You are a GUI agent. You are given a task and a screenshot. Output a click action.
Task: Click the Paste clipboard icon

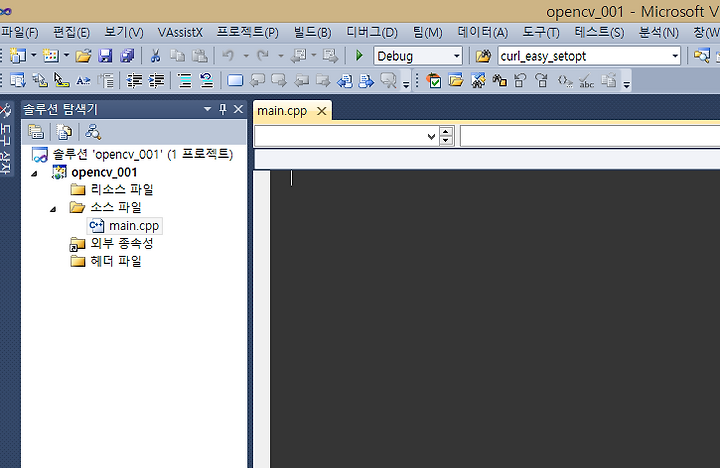pyautogui.click(x=199, y=56)
